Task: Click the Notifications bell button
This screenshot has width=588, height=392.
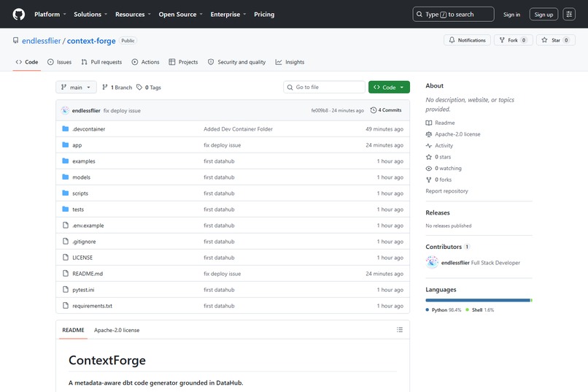Action: [x=467, y=40]
